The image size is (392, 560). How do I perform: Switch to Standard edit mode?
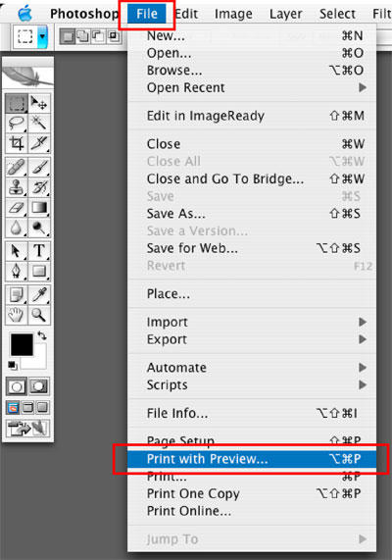(17, 386)
